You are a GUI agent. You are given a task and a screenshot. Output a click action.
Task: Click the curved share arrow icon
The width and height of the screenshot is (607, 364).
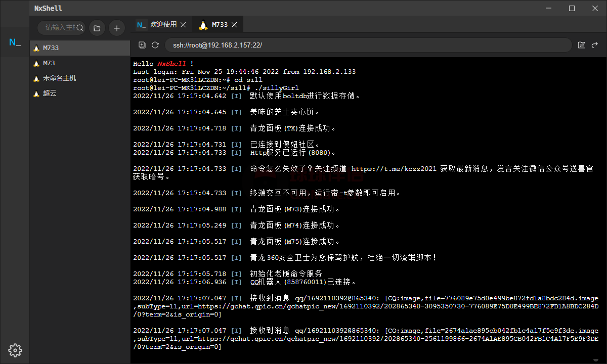point(595,45)
